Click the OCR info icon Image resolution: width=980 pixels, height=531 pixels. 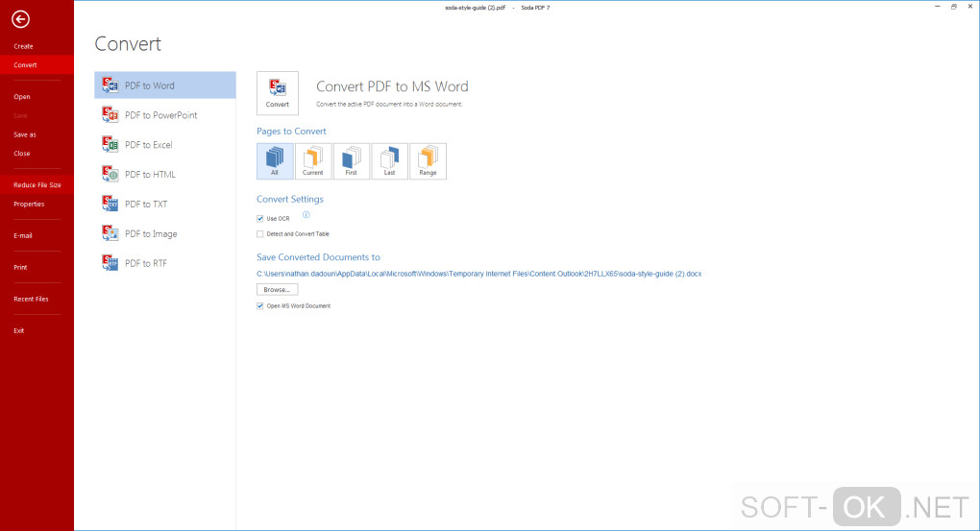[306, 215]
